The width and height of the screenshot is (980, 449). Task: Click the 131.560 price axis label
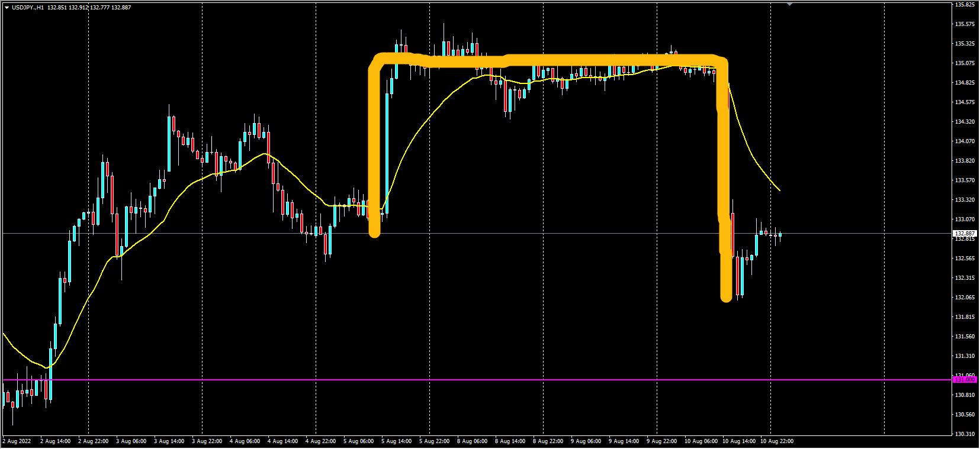tap(965, 337)
